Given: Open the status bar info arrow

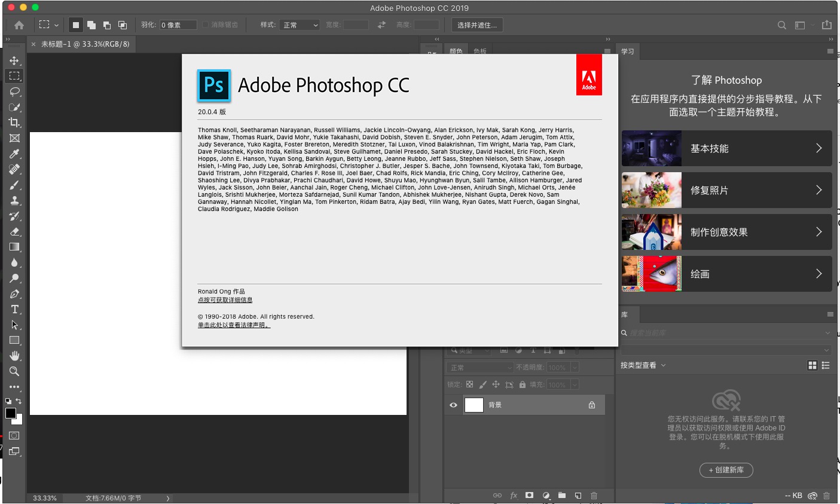Looking at the screenshot, I should click(x=167, y=498).
